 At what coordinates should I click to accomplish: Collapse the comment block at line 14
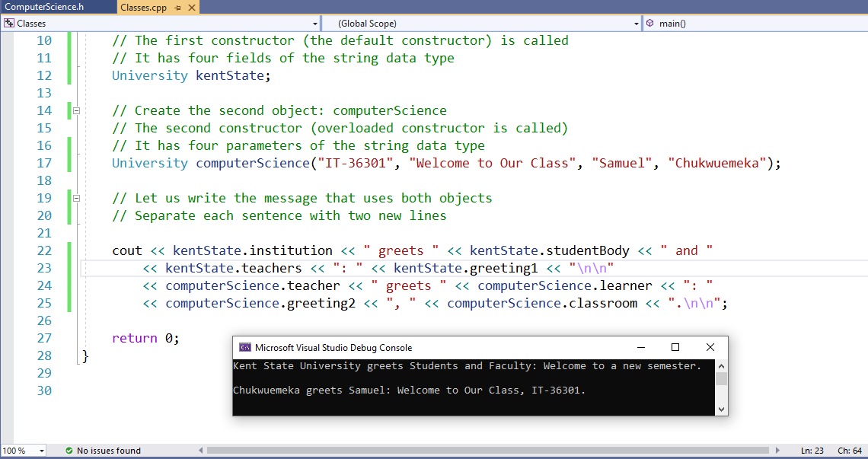click(77, 110)
